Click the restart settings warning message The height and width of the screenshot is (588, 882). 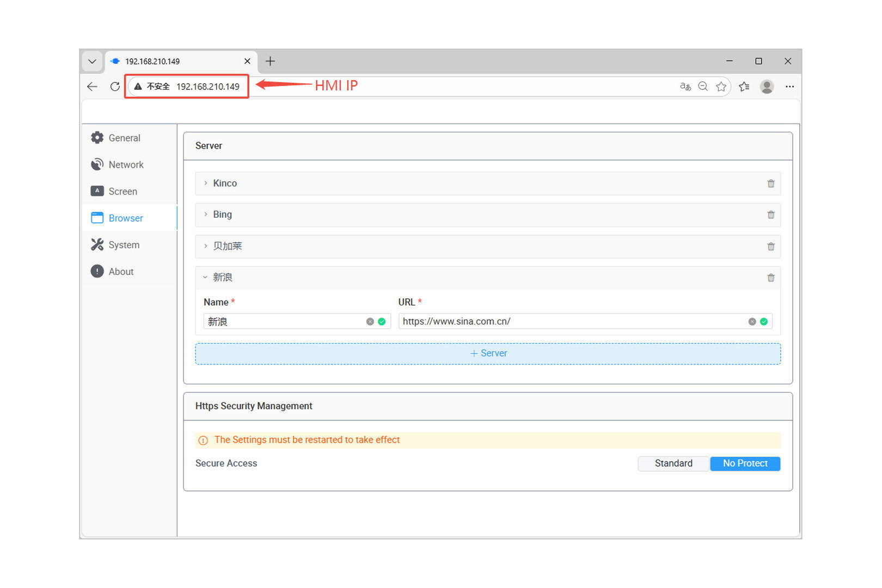307,440
